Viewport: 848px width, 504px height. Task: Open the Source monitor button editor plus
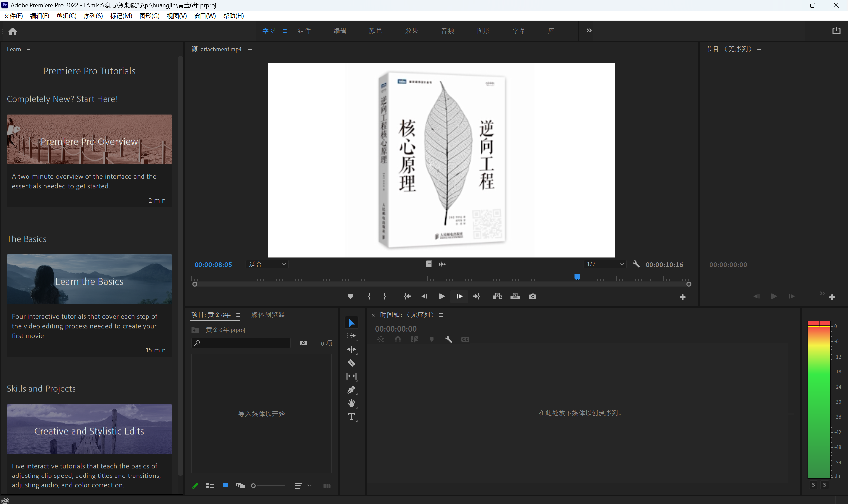point(683,297)
